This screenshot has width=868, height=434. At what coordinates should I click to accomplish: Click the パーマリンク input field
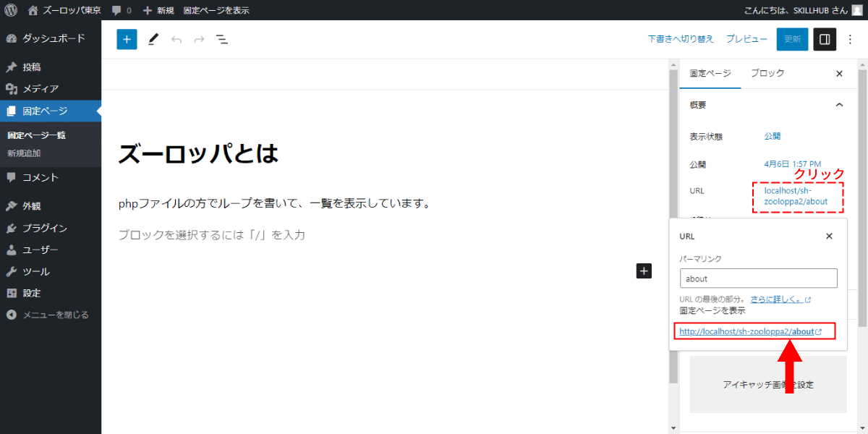[x=759, y=278]
